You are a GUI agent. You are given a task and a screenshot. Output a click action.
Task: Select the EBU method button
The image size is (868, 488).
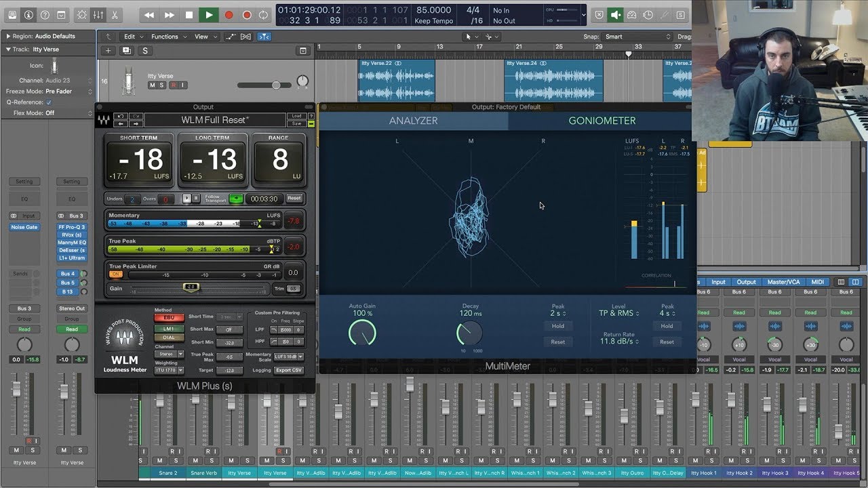pyautogui.click(x=169, y=318)
